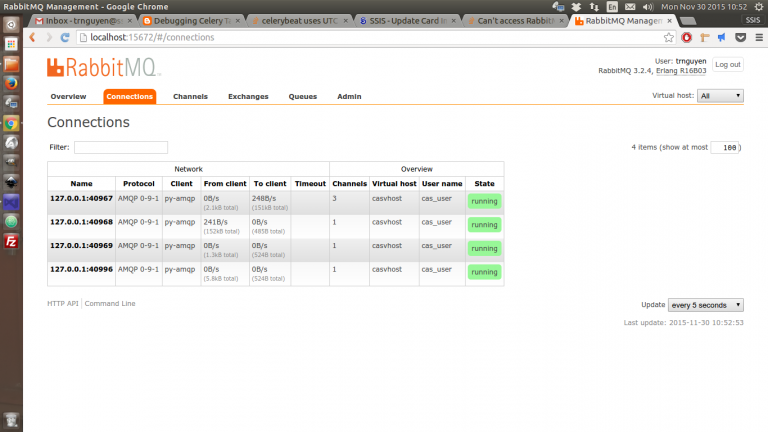
Task: Open the clock showing Mon Nov 30
Action: (704, 7)
